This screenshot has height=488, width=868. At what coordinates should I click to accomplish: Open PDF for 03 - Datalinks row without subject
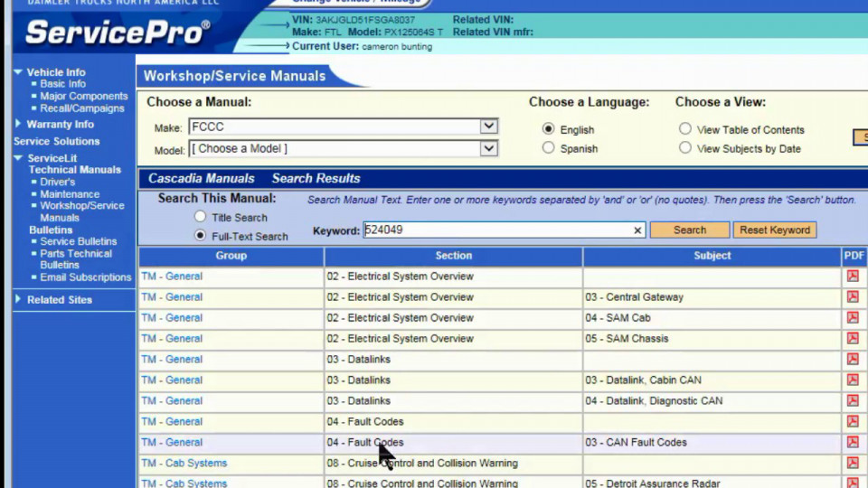(x=853, y=359)
